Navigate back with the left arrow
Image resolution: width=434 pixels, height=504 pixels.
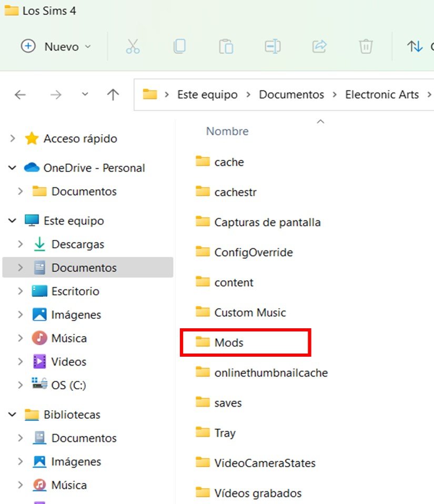click(x=20, y=95)
